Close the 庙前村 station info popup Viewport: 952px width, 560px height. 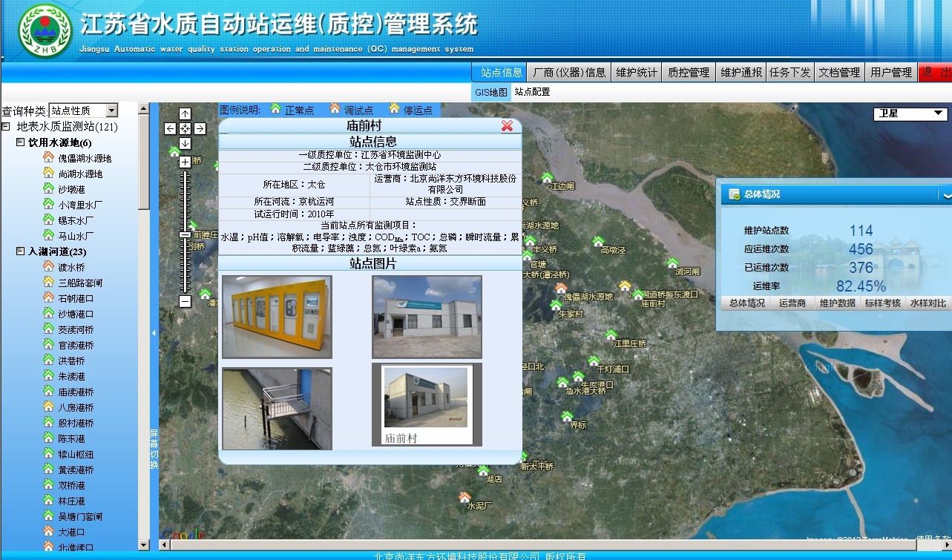pos(507,126)
